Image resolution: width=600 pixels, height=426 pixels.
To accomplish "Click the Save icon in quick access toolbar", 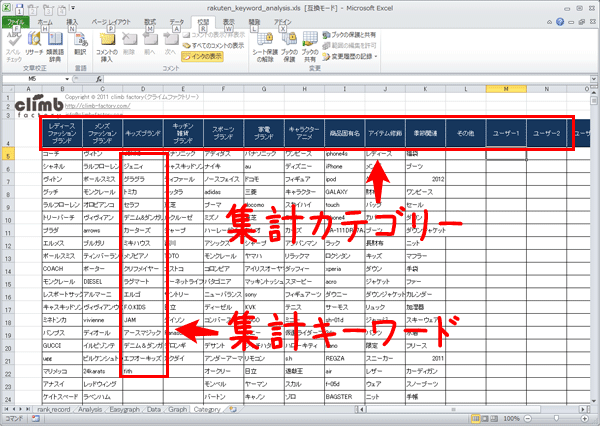I will pyautogui.click(x=19, y=9).
